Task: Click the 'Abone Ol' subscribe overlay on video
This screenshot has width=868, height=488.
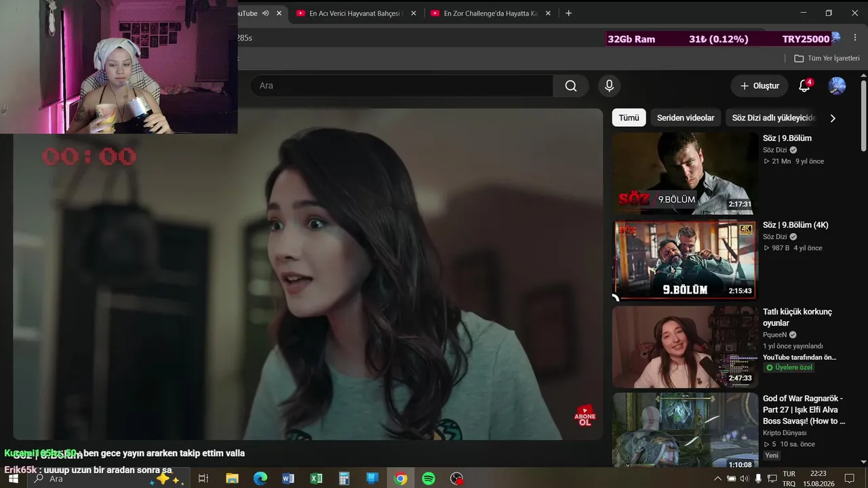Action: [585, 415]
